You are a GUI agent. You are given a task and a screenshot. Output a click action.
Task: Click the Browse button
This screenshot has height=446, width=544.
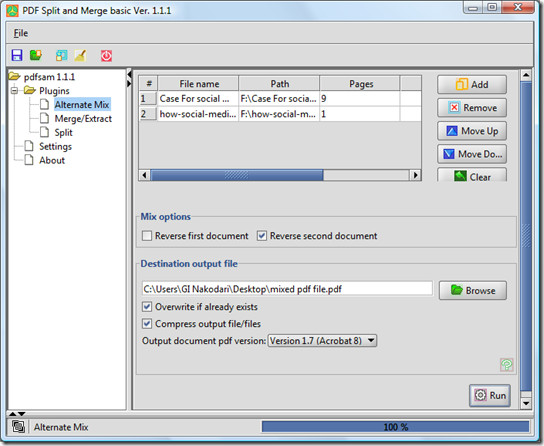click(x=473, y=290)
